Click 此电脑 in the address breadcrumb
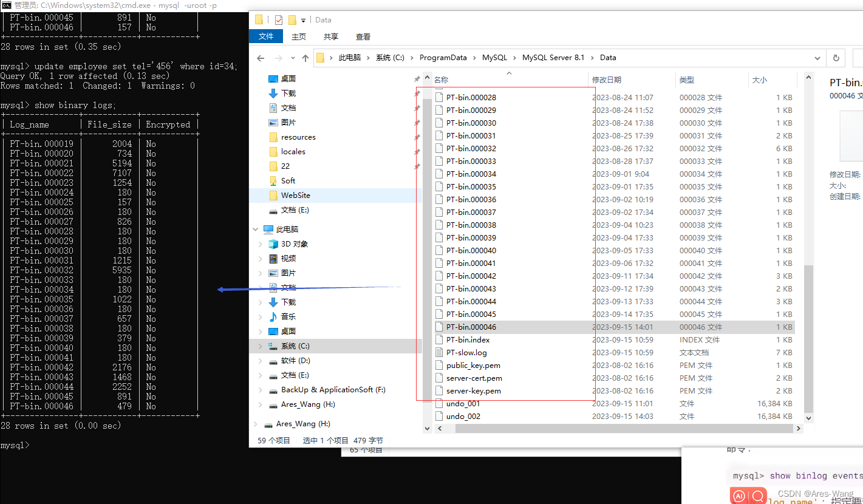Screen dimensions: 863x504 pos(350,58)
